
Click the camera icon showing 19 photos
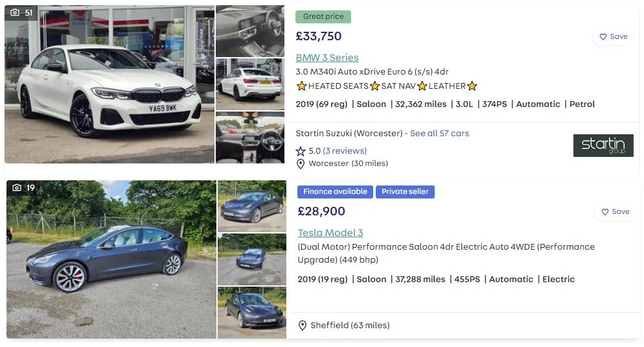[x=17, y=187]
